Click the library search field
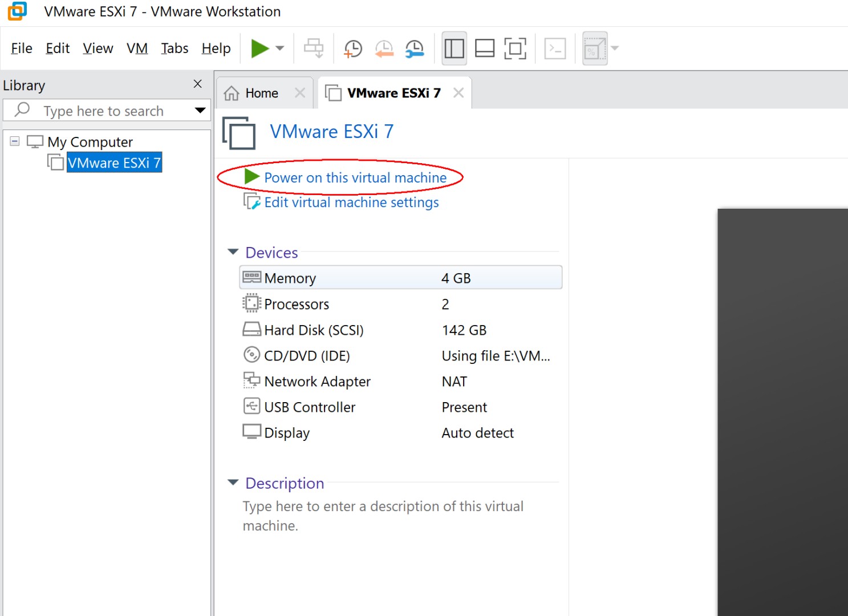The height and width of the screenshot is (616, 848). click(x=103, y=111)
